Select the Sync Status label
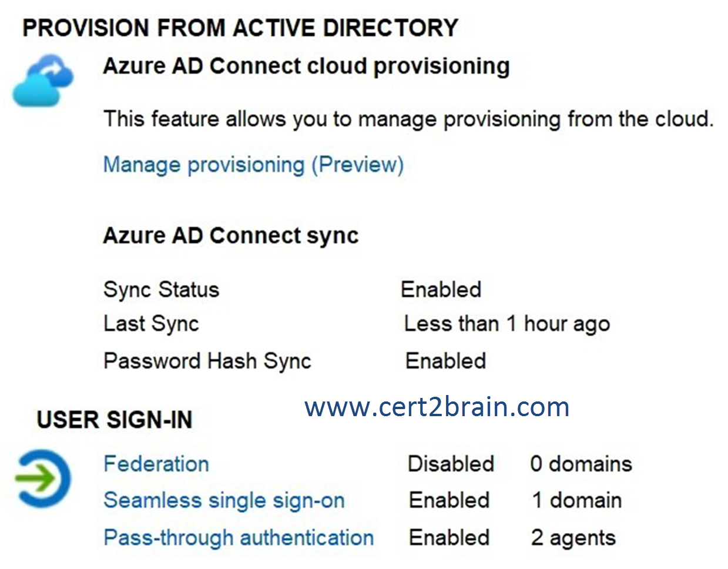728x569 pixels. [161, 289]
